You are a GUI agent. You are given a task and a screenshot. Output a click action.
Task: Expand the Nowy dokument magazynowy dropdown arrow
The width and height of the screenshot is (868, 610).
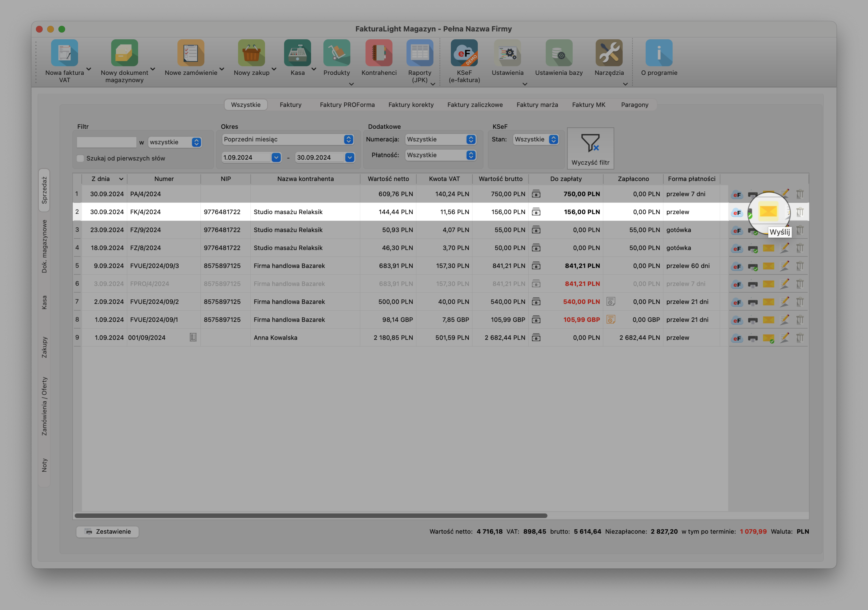coord(153,69)
